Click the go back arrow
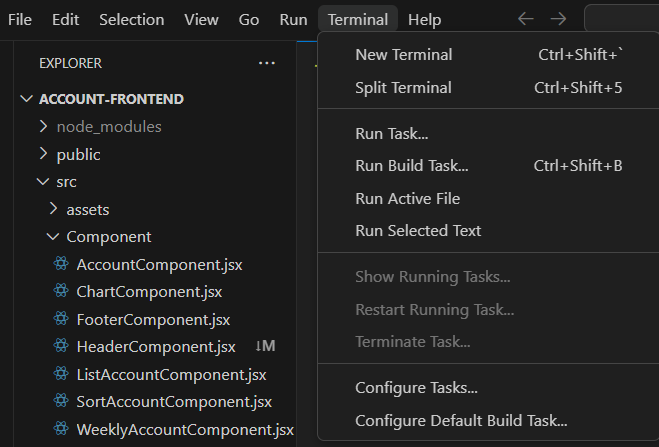The height and width of the screenshot is (447, 659). click(x=526, y=19)
